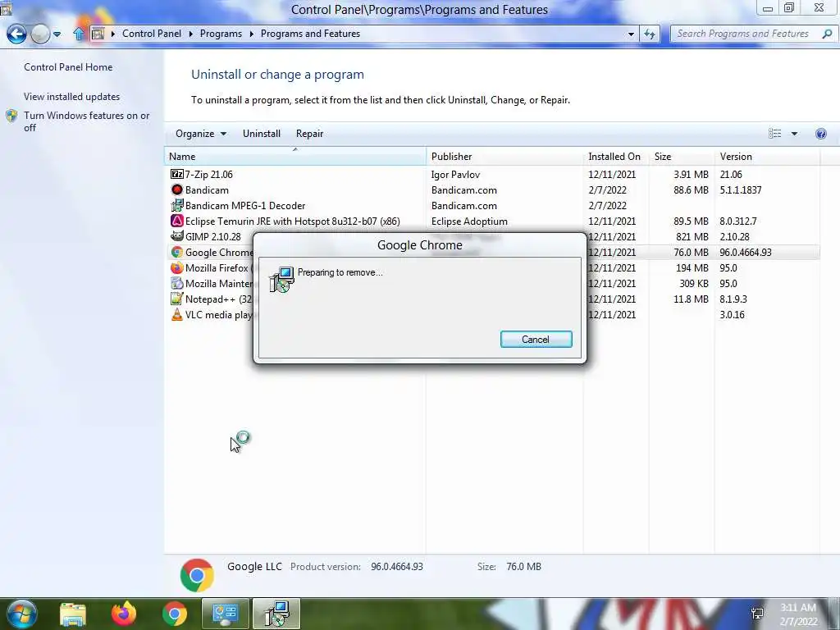Sort by the Version column header
840x630 pixels.
[767, 157]
